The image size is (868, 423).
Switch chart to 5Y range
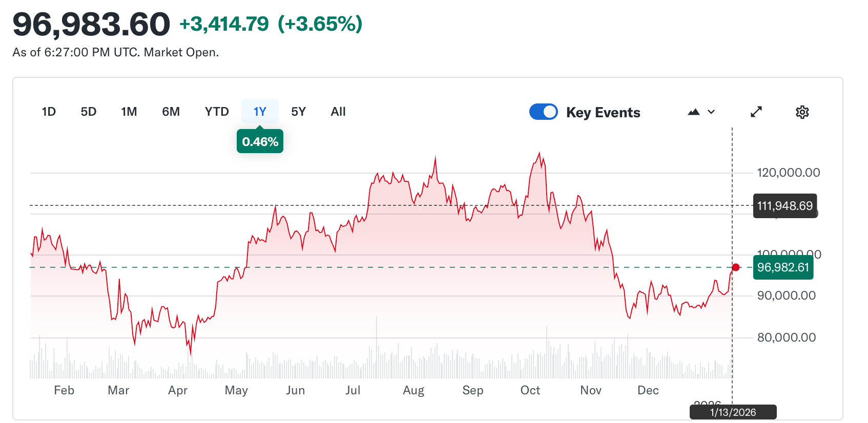[x=298, y=112]
